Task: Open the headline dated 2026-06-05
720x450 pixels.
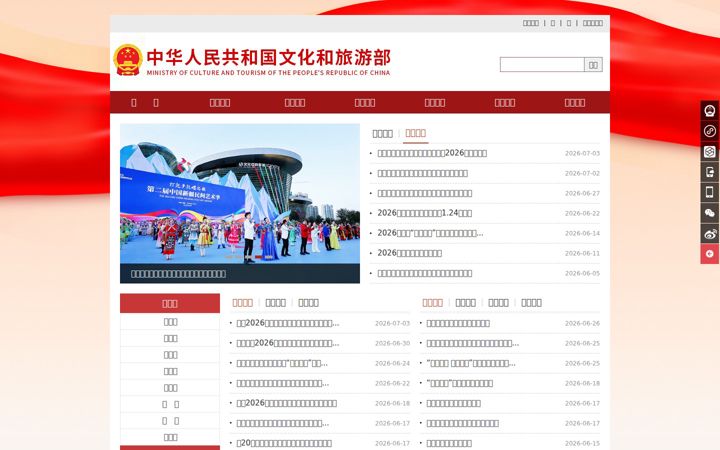Action: click(x=425, y=274)
